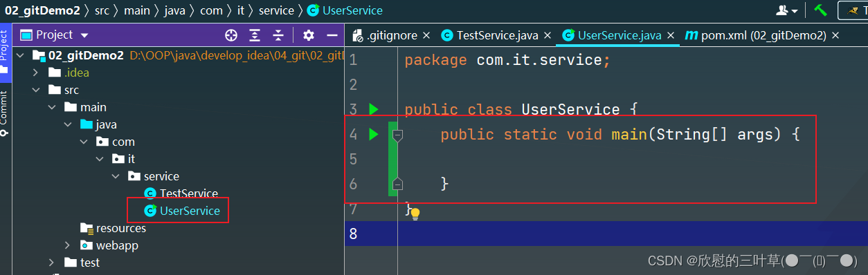Open the user account dropdown icon
Screen dimensions: 868x275
(787, 10)
